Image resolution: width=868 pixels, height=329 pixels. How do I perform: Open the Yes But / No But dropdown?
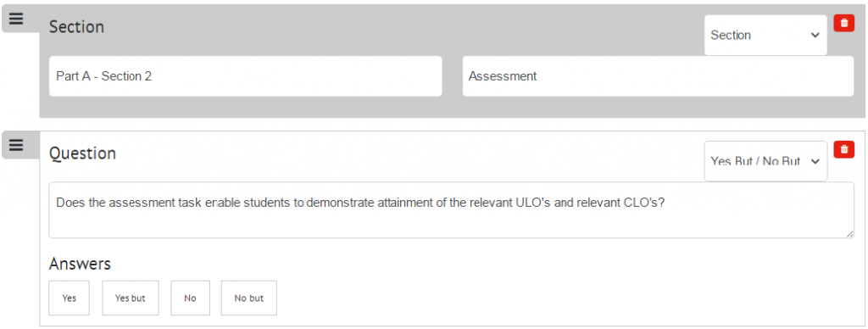point(765,161)
